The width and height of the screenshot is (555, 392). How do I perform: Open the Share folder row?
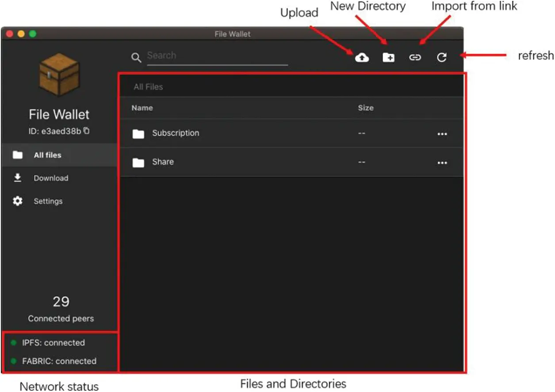point(291,163)
